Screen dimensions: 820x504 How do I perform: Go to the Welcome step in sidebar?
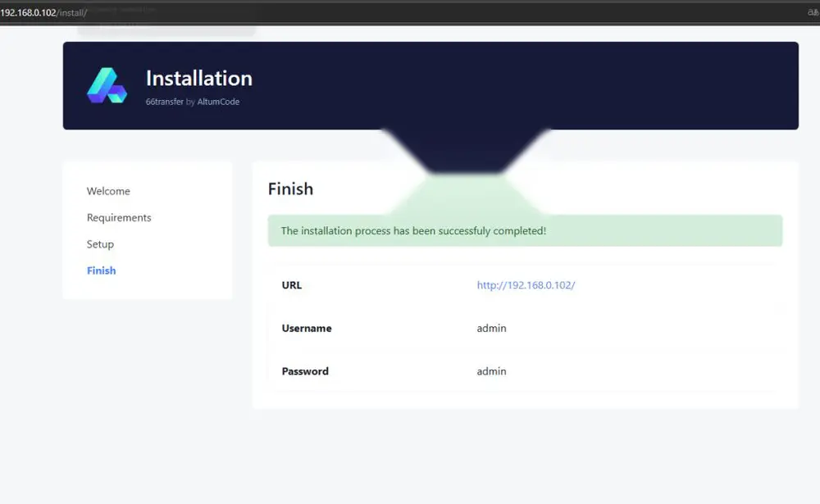pos(108,191)
